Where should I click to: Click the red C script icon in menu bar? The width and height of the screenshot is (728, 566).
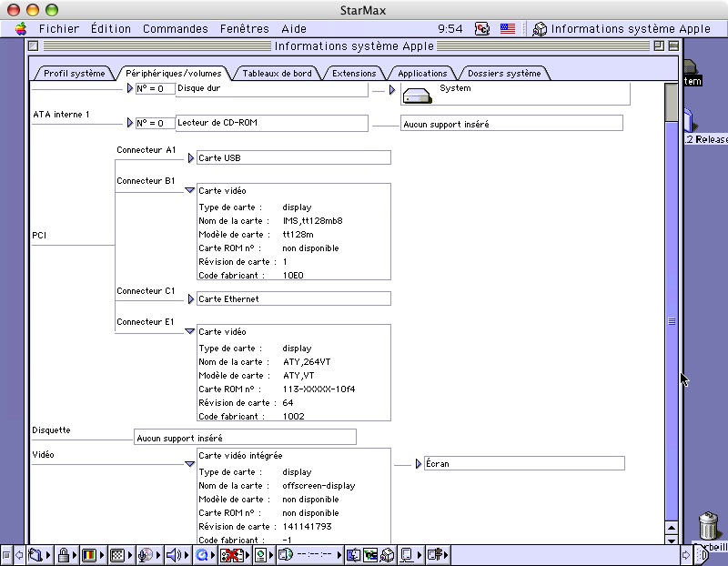[482, 29]
